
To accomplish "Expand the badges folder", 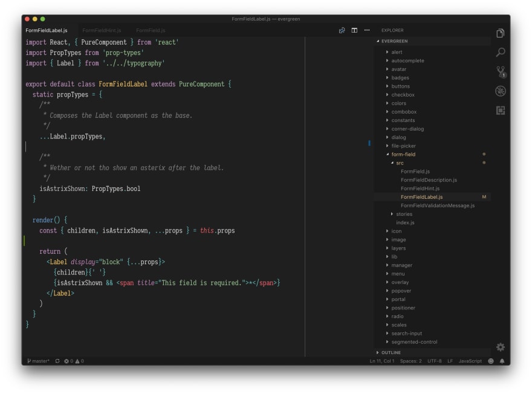I will click(x=433, y=77).
